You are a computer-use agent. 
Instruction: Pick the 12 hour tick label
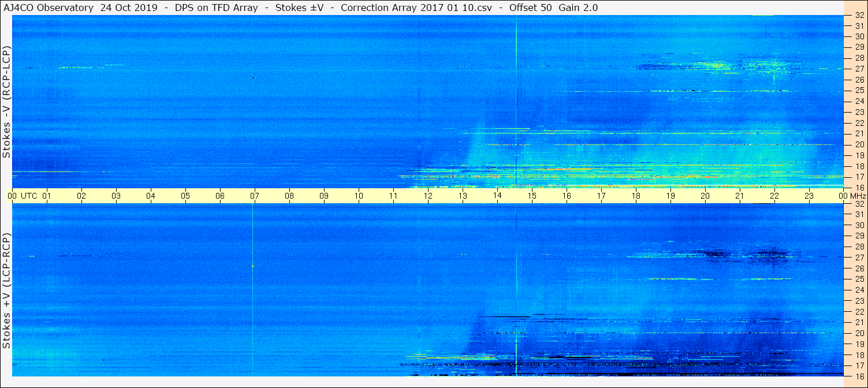coord(428,196)
